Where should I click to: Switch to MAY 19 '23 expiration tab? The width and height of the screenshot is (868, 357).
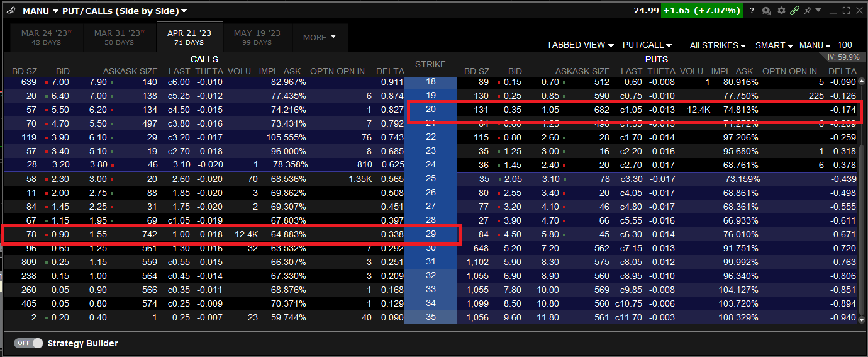[x=257, y=37]
